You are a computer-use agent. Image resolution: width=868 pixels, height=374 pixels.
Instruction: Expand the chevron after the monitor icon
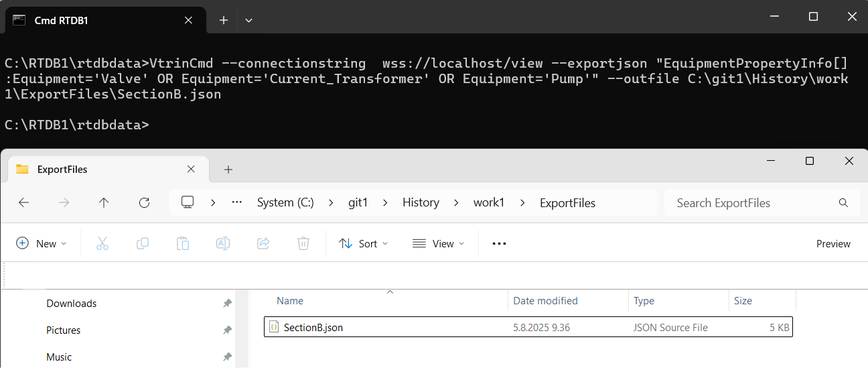[213, 202]
